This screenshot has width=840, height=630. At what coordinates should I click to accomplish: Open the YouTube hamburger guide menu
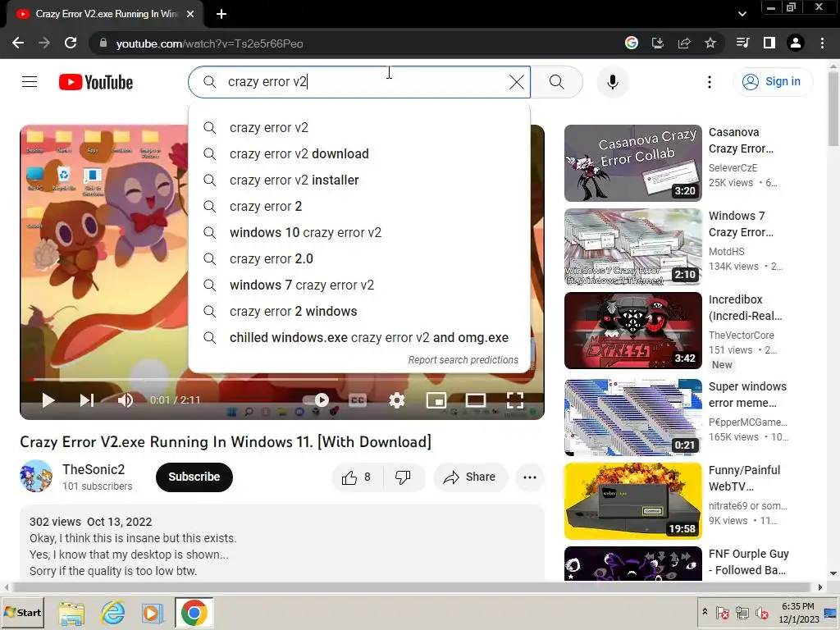tap(30, 82)
